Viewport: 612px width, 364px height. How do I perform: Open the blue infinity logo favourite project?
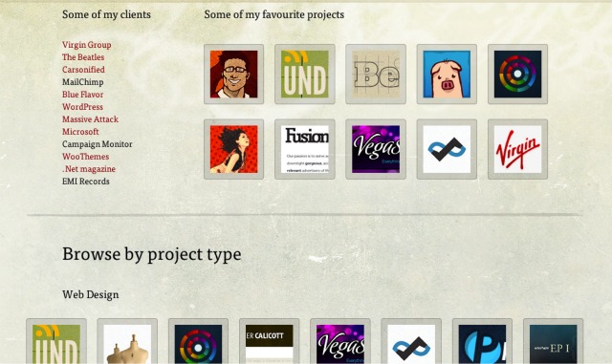click(x=447, y=149)
